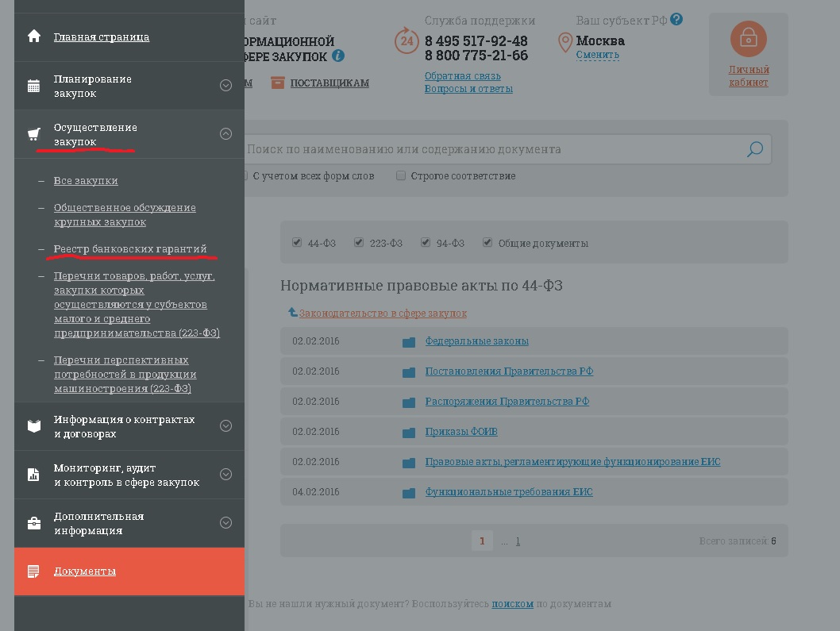Open the Постановления Правительства РФ link
Image resolution: width=840 pixels, height=631 pixels.
tap(509, 371)
